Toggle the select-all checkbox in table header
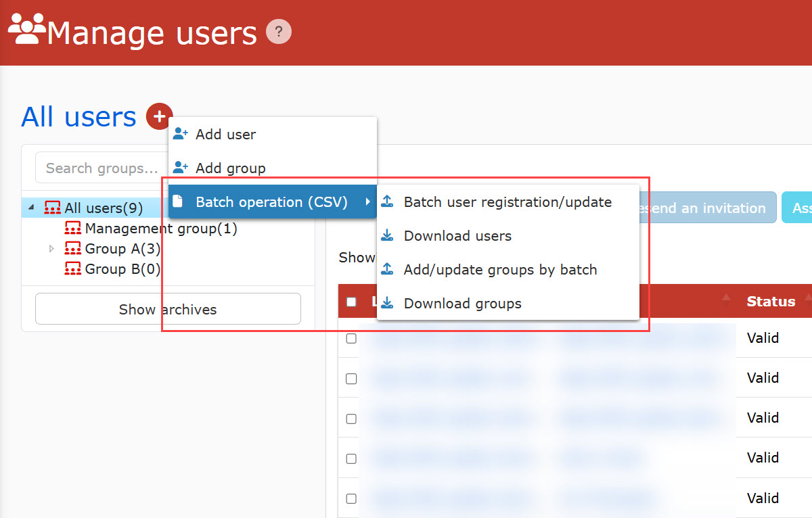This screenshot has width=812, height=518. click(x=351, y=302)
